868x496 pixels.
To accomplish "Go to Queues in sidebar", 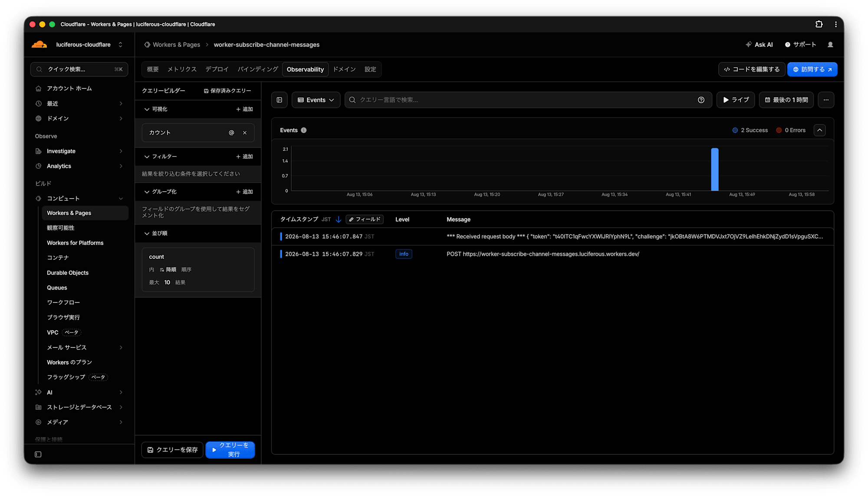I will click(x=57, y=287).
